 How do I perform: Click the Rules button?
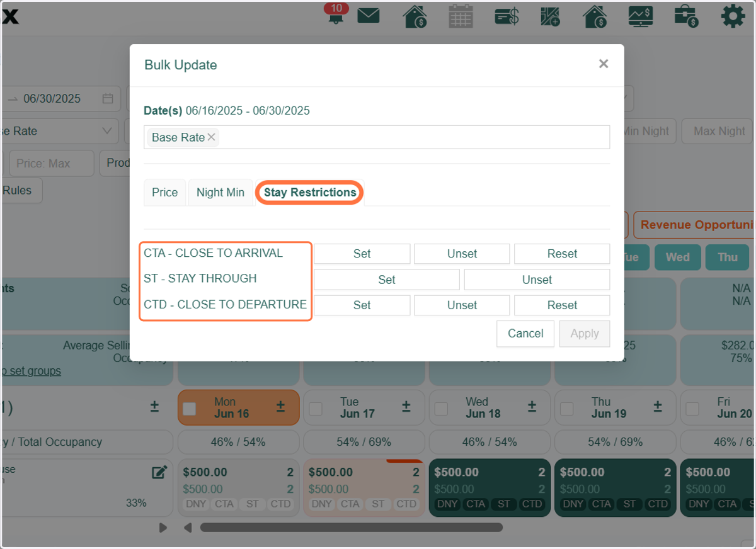(x=20, y=190)
